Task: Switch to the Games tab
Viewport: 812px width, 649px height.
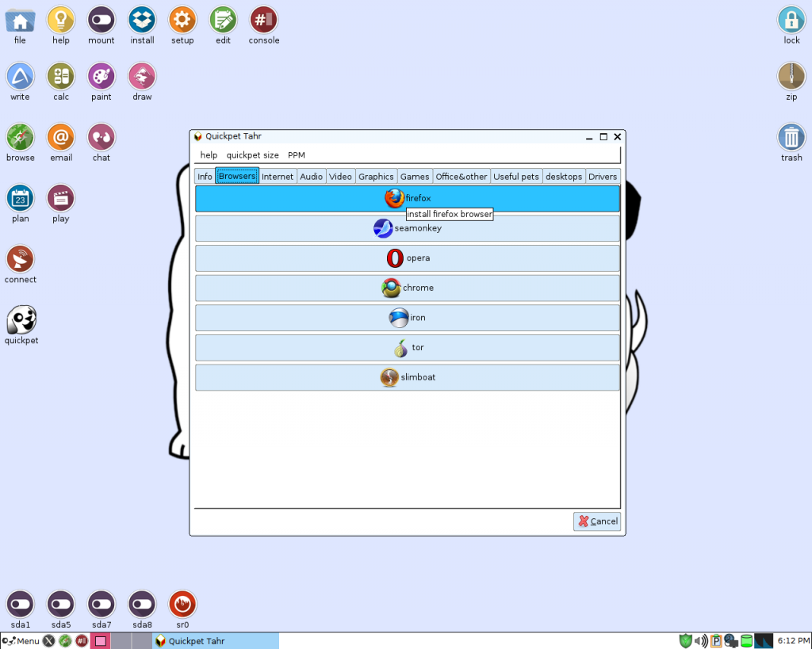Action: pos(415,177)
